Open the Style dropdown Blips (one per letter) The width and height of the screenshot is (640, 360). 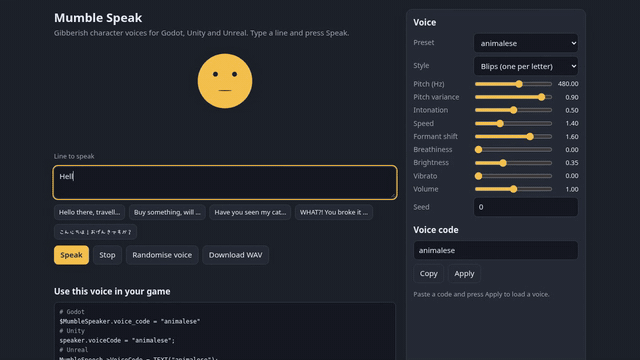526,66
